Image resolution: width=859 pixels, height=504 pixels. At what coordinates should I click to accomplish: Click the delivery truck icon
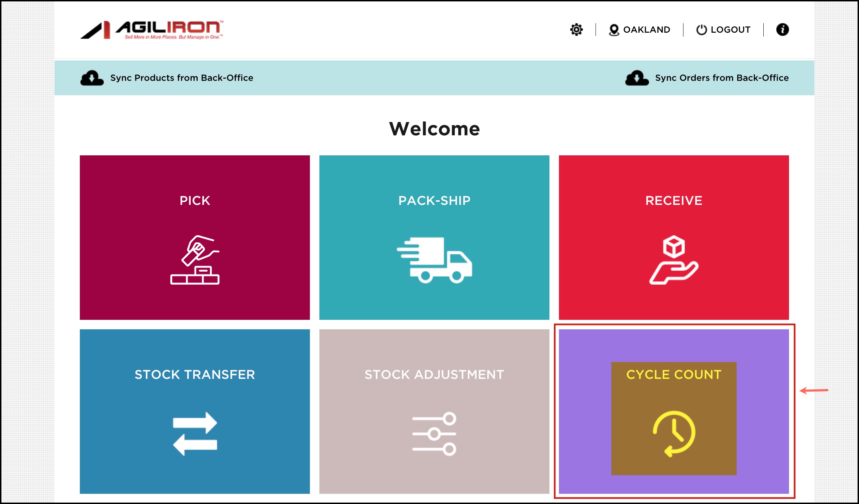pyautogui.click(x=434, y=260)
